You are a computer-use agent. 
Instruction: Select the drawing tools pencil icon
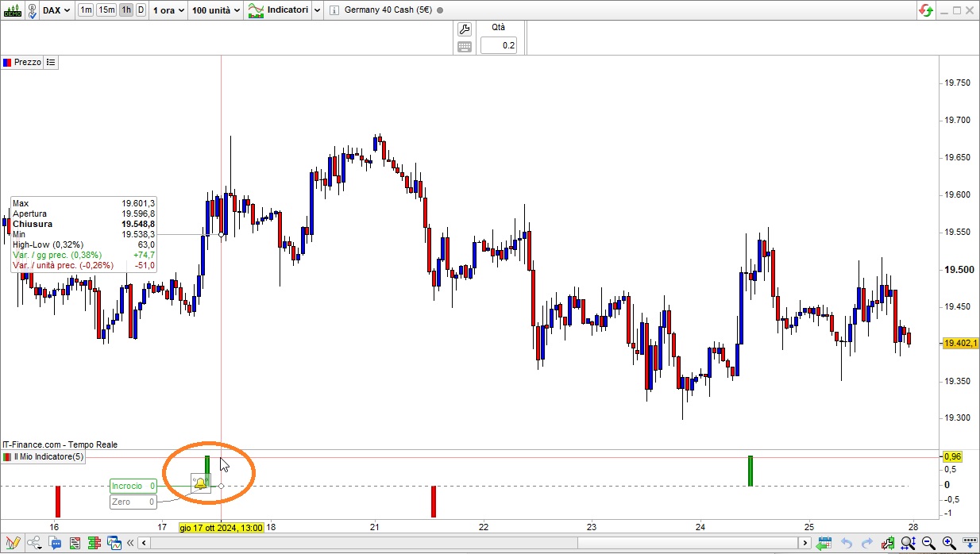(12, 544)
